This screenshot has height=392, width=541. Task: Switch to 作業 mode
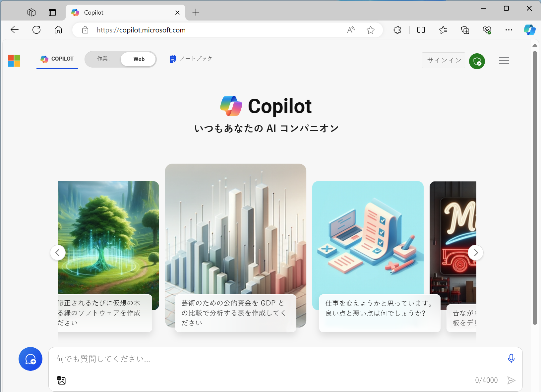102,59
